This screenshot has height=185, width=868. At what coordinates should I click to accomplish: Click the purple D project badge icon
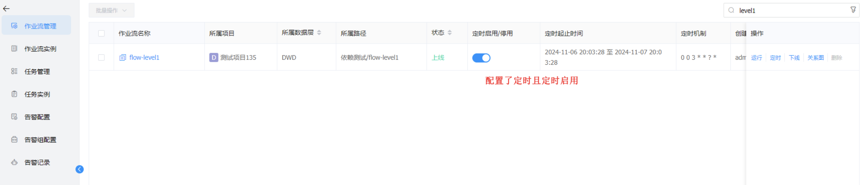click(213, 58)
